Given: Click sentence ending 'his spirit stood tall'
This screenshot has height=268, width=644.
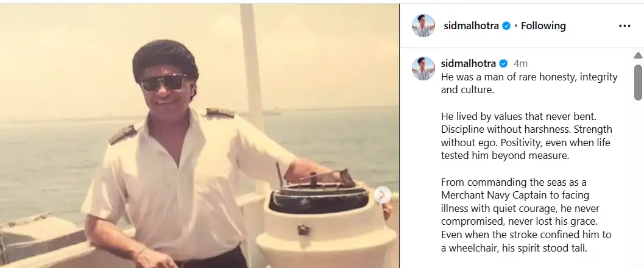Looking at the screenshot, I should [x=526, y=241].
